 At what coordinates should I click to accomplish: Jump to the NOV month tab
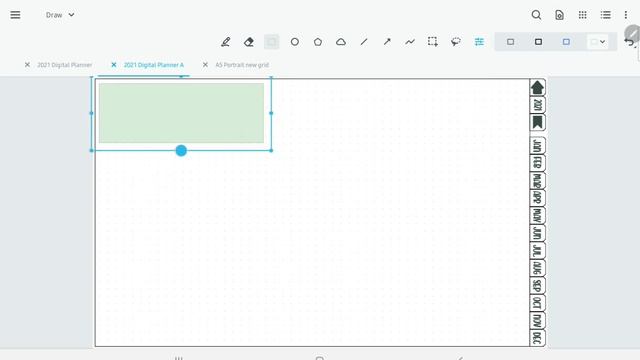537,321
